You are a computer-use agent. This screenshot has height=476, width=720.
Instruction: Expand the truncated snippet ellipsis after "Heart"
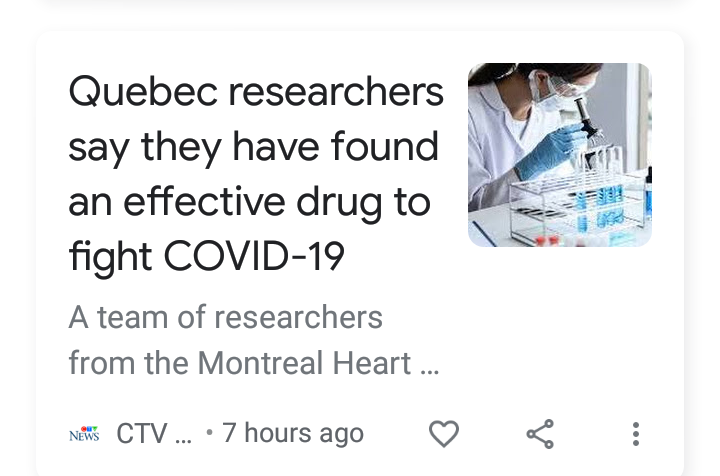(430, 364)
